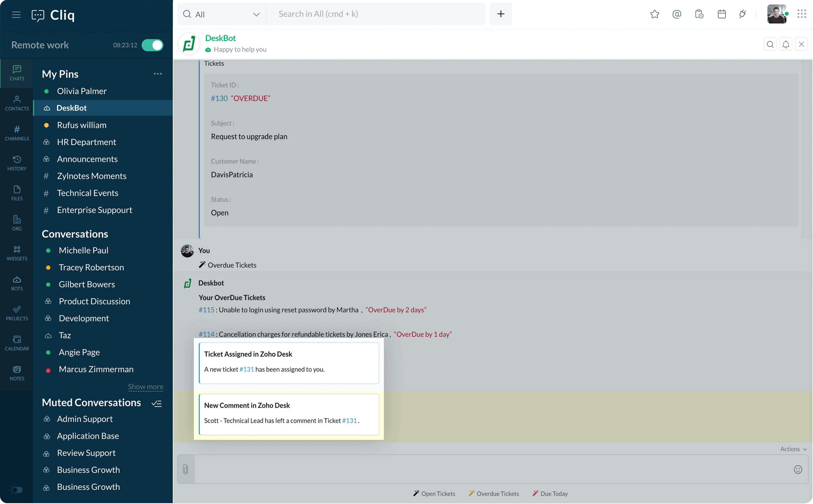Click the Show more conversations link
The image size is (813, 504).
[146, 387]
